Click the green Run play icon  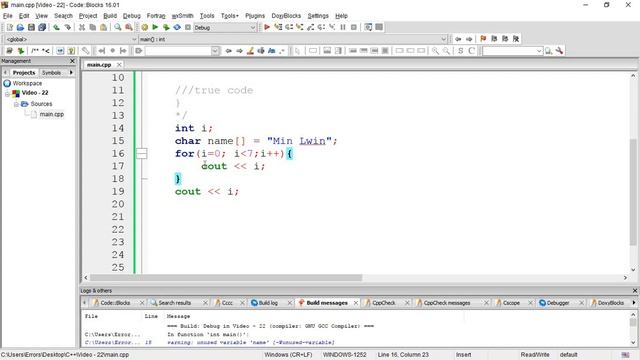tap(155, 27)
